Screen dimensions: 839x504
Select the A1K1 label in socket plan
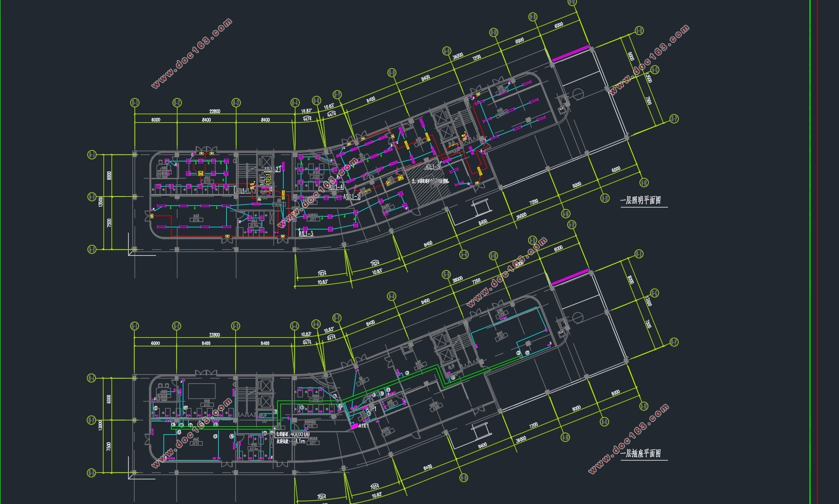(x=364, y=426)
